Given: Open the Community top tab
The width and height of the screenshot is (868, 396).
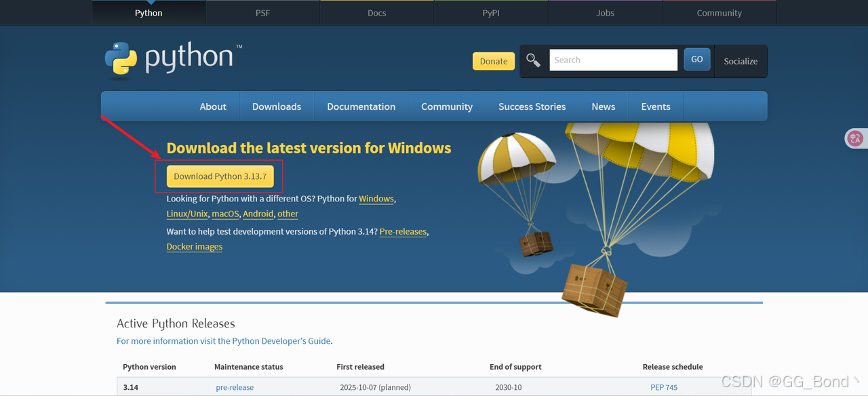Looking at the screenshot, I should point(719,13).
